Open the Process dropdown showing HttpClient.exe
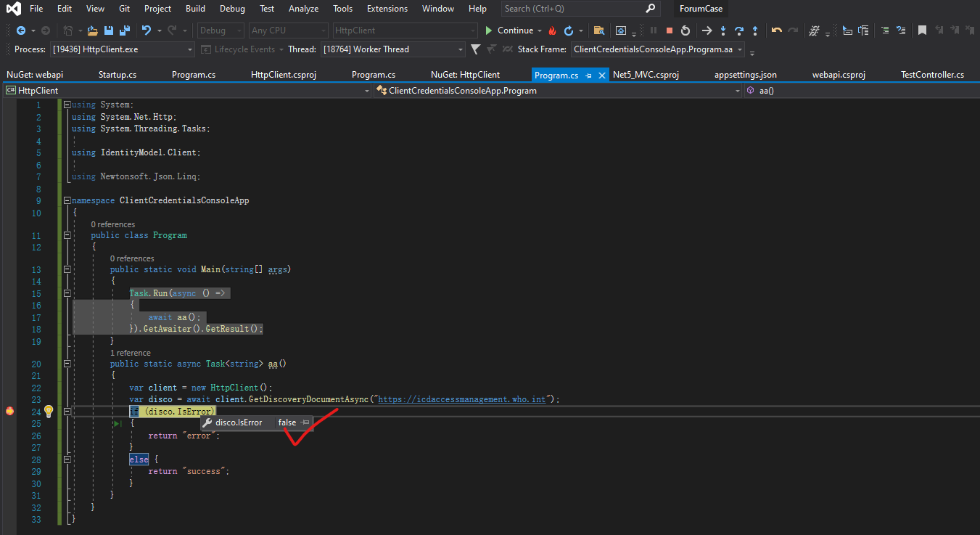 [123, 49]
